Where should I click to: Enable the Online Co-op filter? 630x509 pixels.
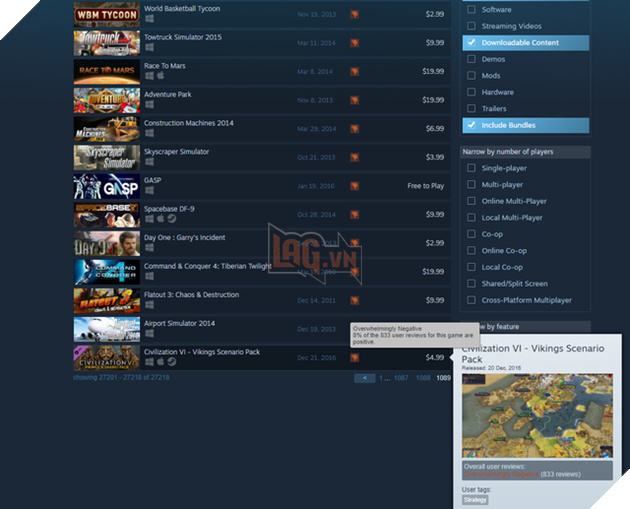pyautogui.click(x=471, y=250)
